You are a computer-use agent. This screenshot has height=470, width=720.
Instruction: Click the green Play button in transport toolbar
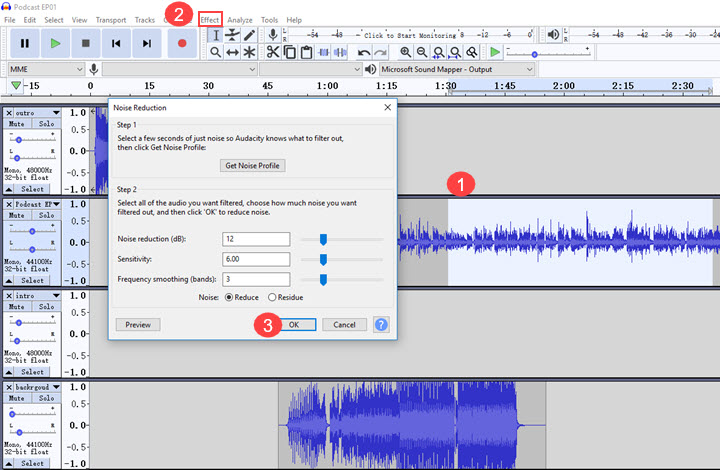tap(55, 43)
